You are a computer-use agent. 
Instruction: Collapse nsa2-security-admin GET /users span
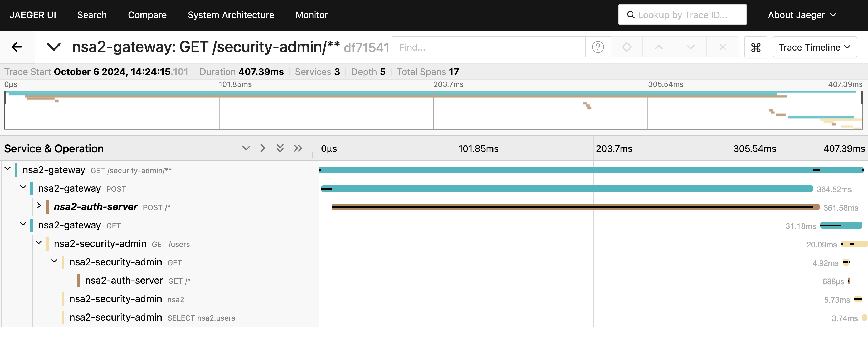tap(39, 243)
